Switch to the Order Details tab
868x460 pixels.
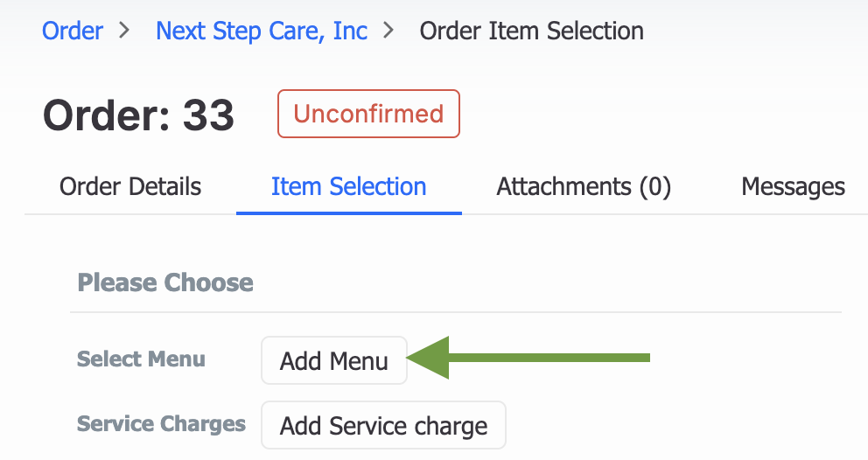130,186
